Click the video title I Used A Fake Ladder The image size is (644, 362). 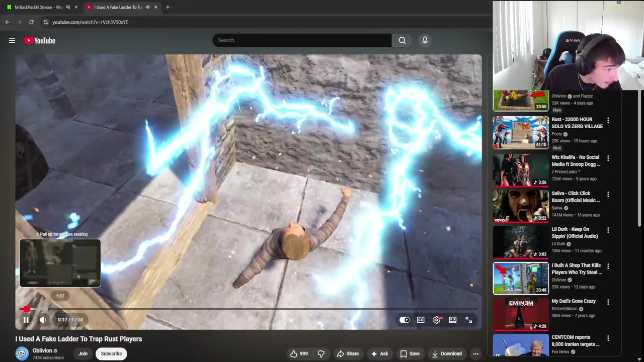pyautogui.click(x=78, y=339)
